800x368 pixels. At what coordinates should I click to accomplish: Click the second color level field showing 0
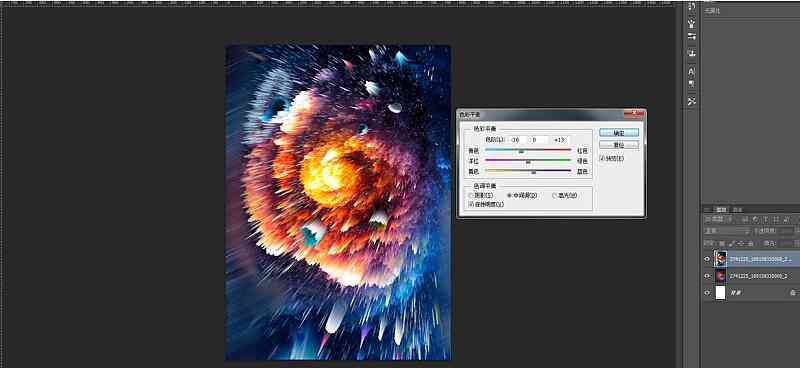click(x=538, y=139)
